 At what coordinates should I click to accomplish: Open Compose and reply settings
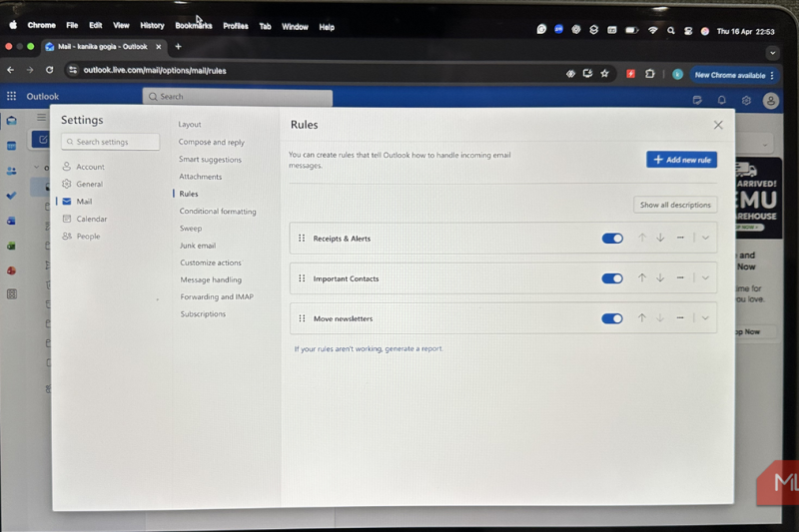point(212,142)
